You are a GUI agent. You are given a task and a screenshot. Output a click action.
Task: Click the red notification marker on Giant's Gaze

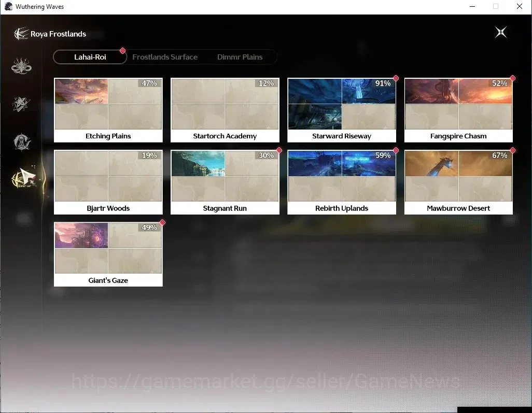162,222
